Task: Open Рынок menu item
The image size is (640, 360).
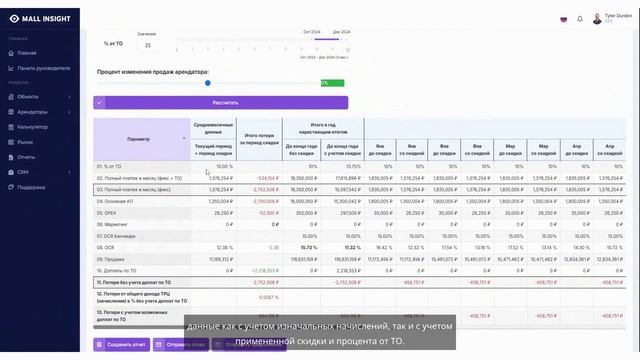Action: click(x=25, y=142)
